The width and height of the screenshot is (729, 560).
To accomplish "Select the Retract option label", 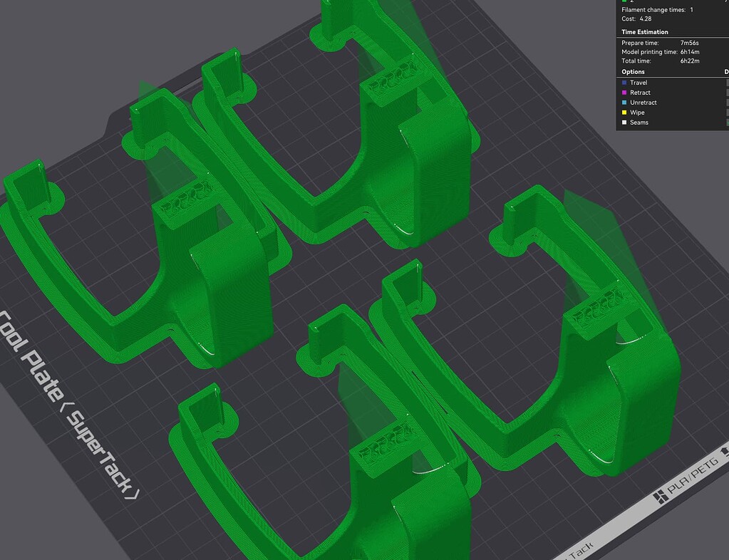I will pyautogui.click(x=640, y=93).
